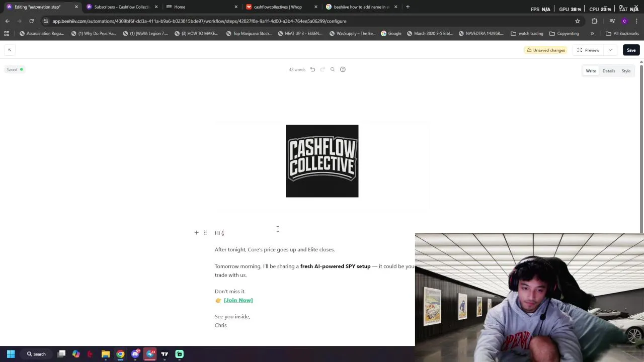Screen dimensions: 644x362
Task: Open the Chrome apps grid shortcut
Action: pyautogui.click(x=7, y=33)
